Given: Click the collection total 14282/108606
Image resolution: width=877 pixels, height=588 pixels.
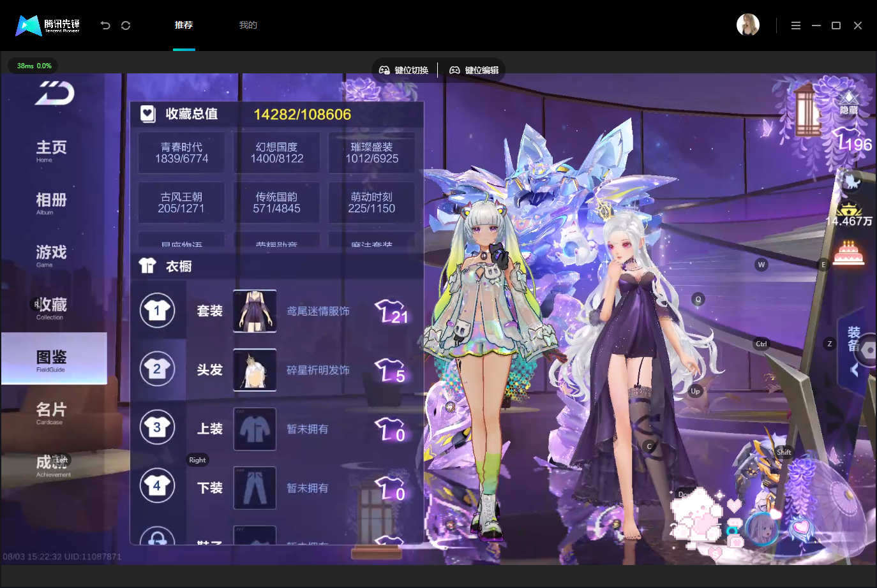Looking at the screenshot, I should coord(303,114).
